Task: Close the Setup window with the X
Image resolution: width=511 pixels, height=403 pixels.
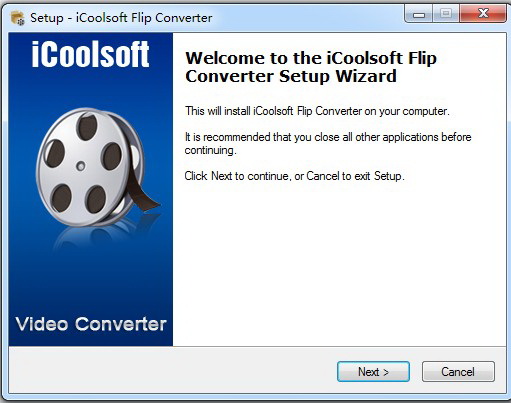Action: pyautogui.click(x=483, y=14)
